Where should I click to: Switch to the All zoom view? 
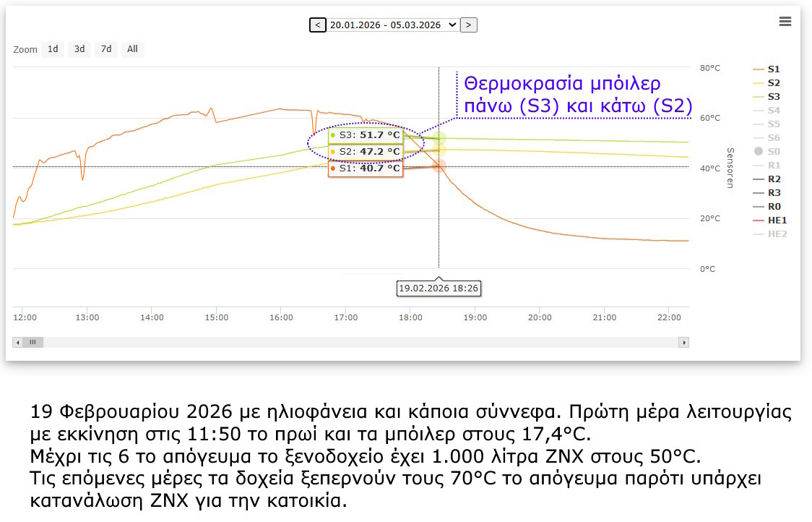pos(132,49)
